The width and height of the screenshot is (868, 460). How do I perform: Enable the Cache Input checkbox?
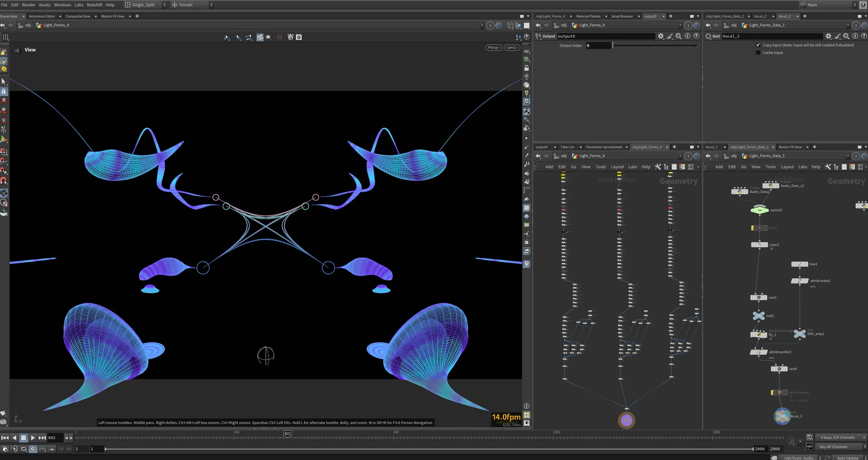(x=758, y=53)
